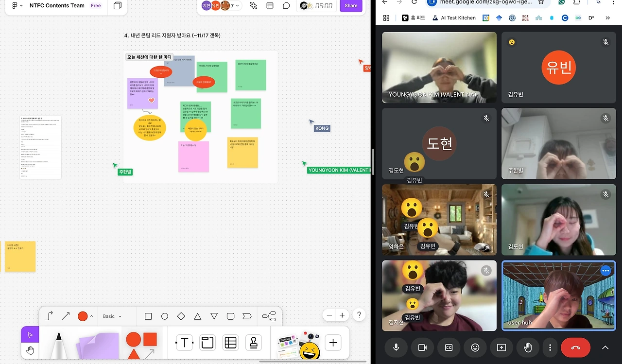
Task: Select the Table tool
Action: (230, 343)
